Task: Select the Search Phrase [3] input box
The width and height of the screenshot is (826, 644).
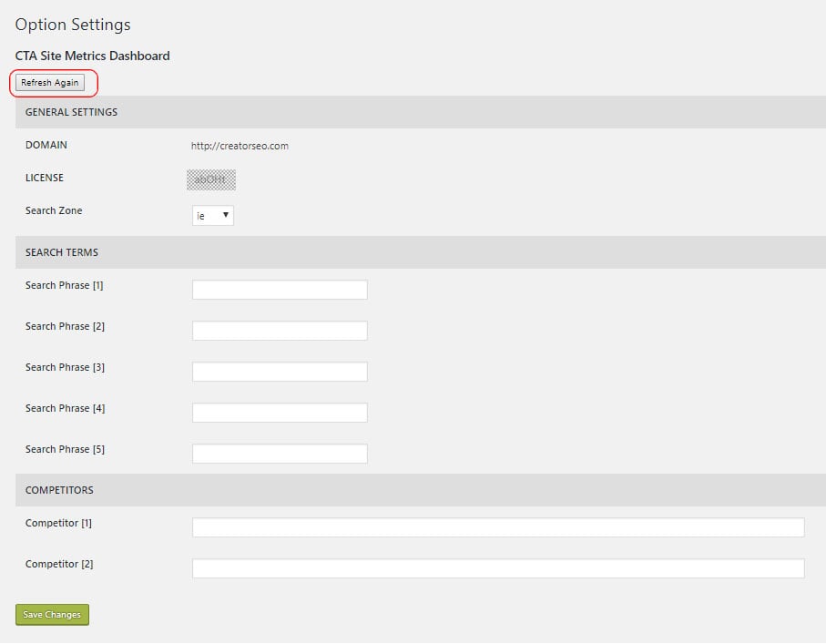Action: click(x=279, y=371)
